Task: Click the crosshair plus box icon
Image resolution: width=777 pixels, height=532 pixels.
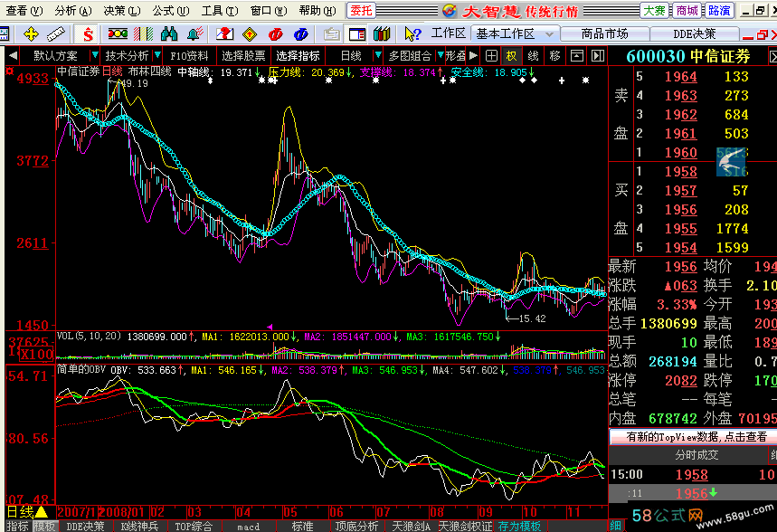Action: (x=491, y=56)
